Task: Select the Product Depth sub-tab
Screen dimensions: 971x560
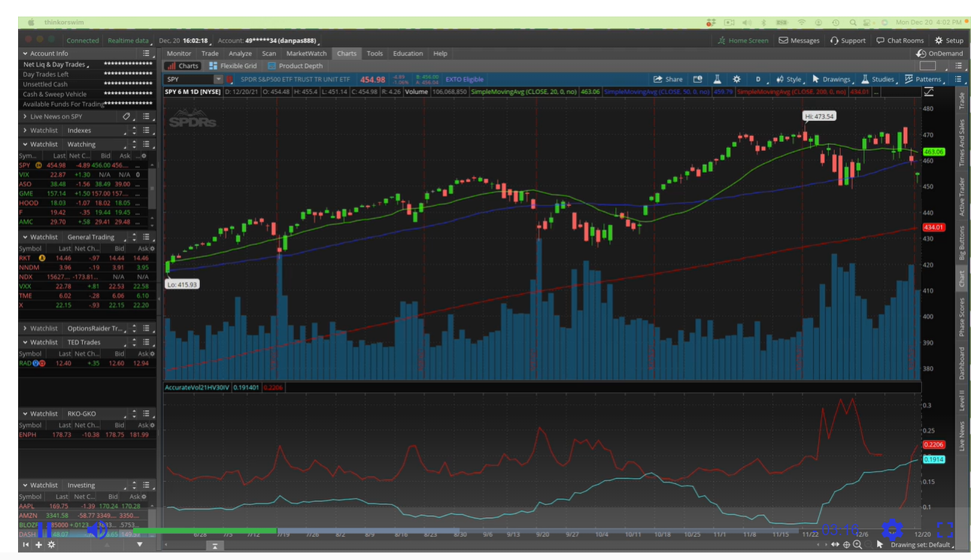Action: point(295,65)
